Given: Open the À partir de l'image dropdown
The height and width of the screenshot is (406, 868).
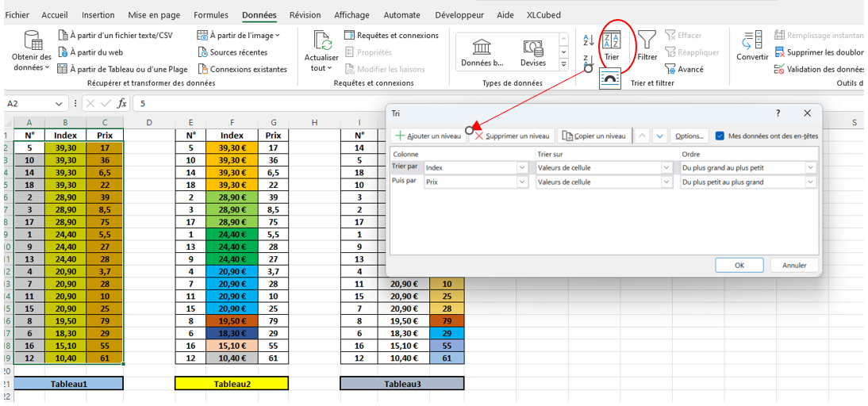Looking at the screenshot, I should 239,36.
